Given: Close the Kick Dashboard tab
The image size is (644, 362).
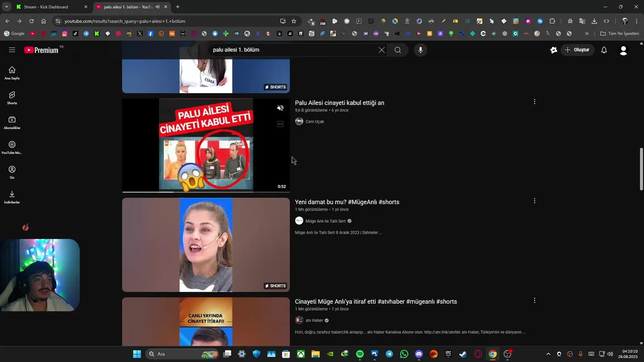Looking at the screenshot, I should [x=86, y=7].
